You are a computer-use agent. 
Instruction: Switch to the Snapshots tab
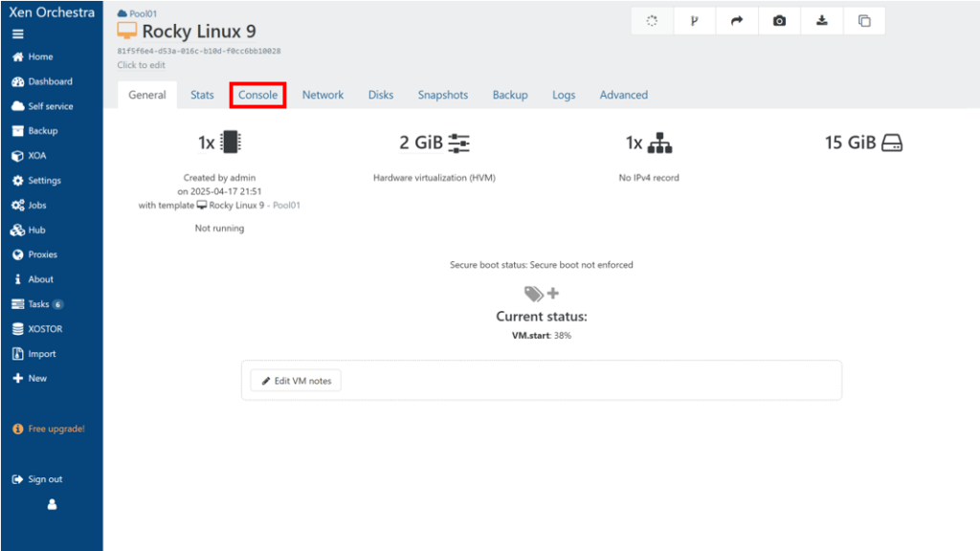(442, 95)
